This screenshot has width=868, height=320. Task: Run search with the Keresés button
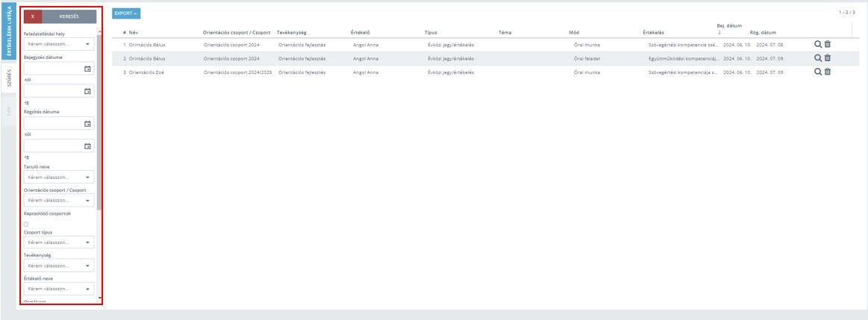[69, 16]
